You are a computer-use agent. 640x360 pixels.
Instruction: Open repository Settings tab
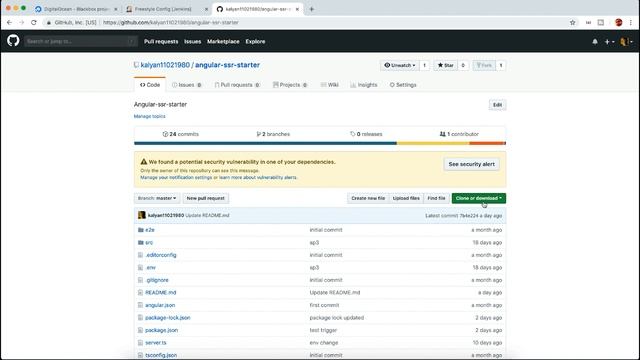pyautogui.click(x=403, y=85)
